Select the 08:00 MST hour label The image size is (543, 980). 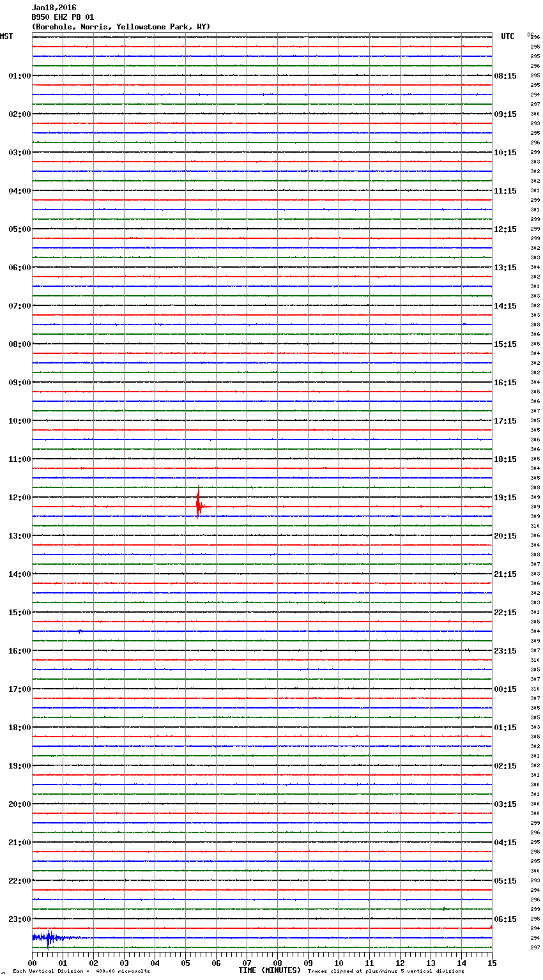[x=20, y=344]
